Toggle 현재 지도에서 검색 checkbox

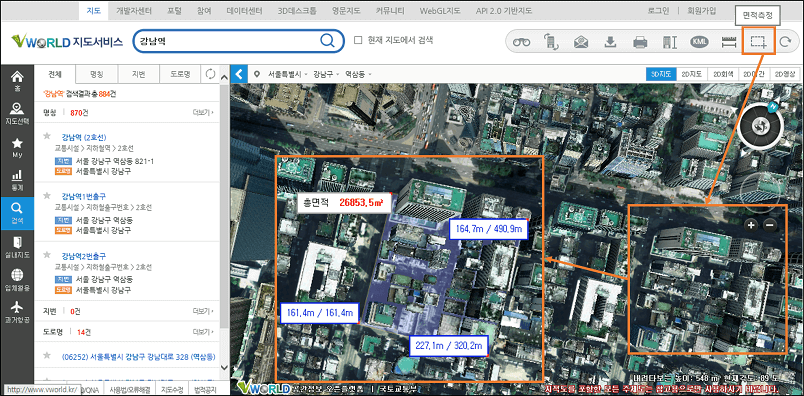(x=358, y=39)
